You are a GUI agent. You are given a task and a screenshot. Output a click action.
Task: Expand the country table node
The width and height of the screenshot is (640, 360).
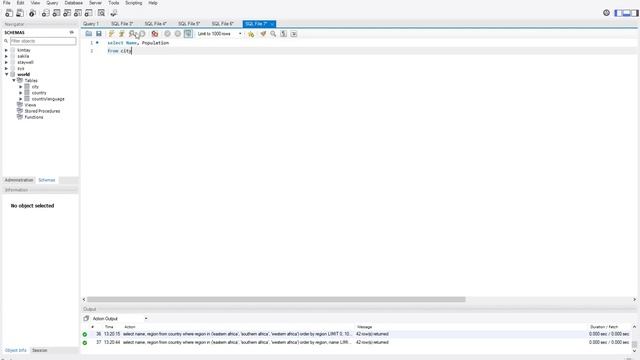(x=20, y=93)
